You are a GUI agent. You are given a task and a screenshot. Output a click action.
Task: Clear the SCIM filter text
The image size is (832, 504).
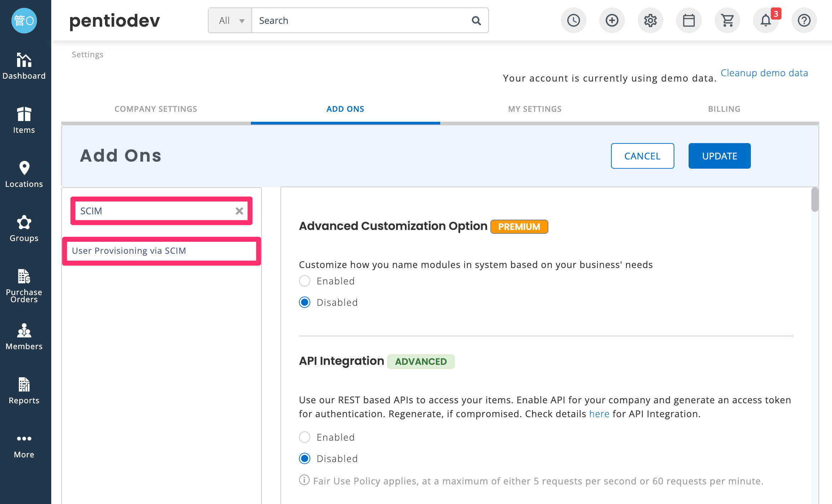[239, 211]
